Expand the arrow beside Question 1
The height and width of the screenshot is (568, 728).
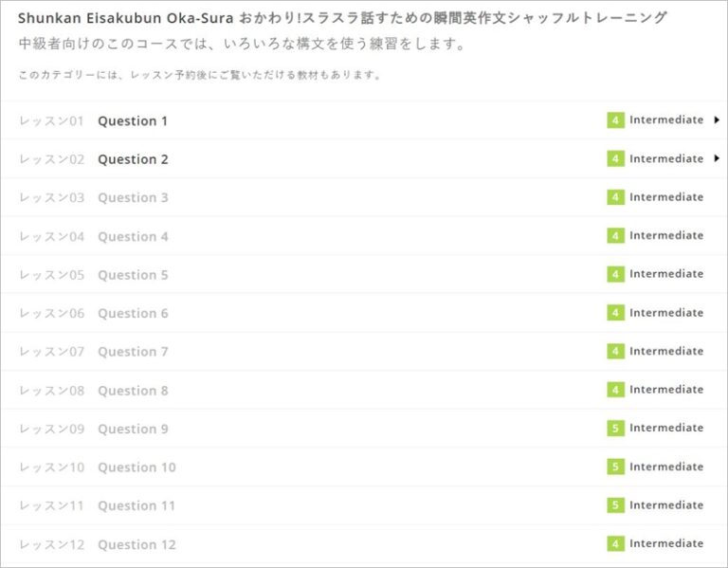[x=717, y=120]
